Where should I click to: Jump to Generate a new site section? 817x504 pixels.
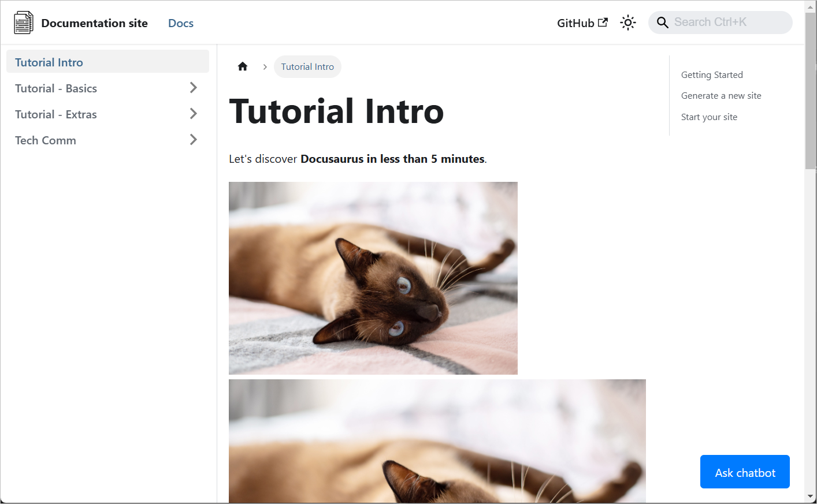[x=721, y=96]
